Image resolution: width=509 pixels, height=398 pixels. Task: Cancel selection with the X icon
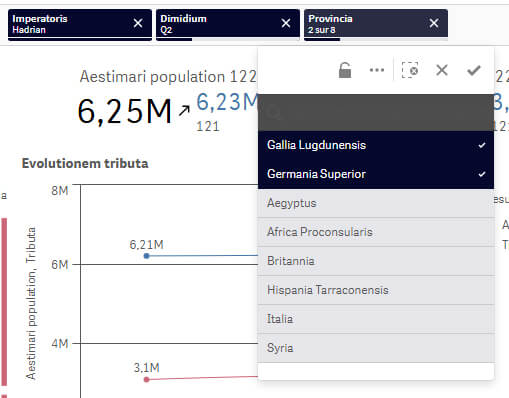[442, 70]
